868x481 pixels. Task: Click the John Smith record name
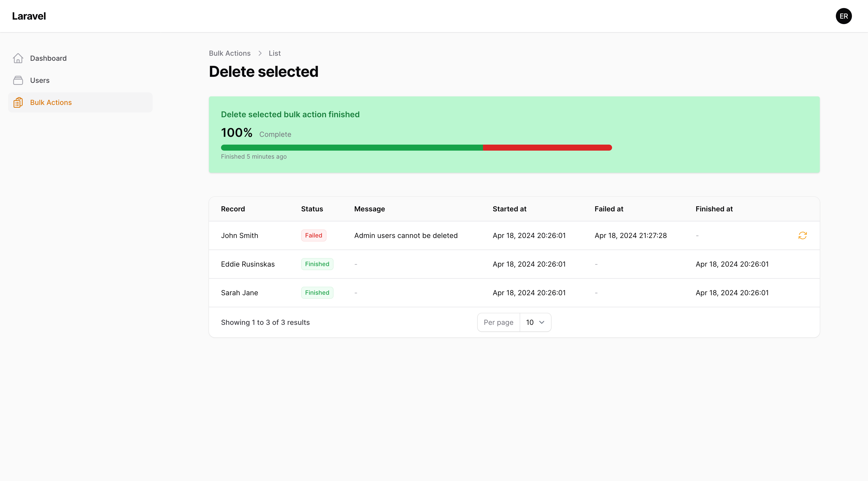click(x=239, y=235)
